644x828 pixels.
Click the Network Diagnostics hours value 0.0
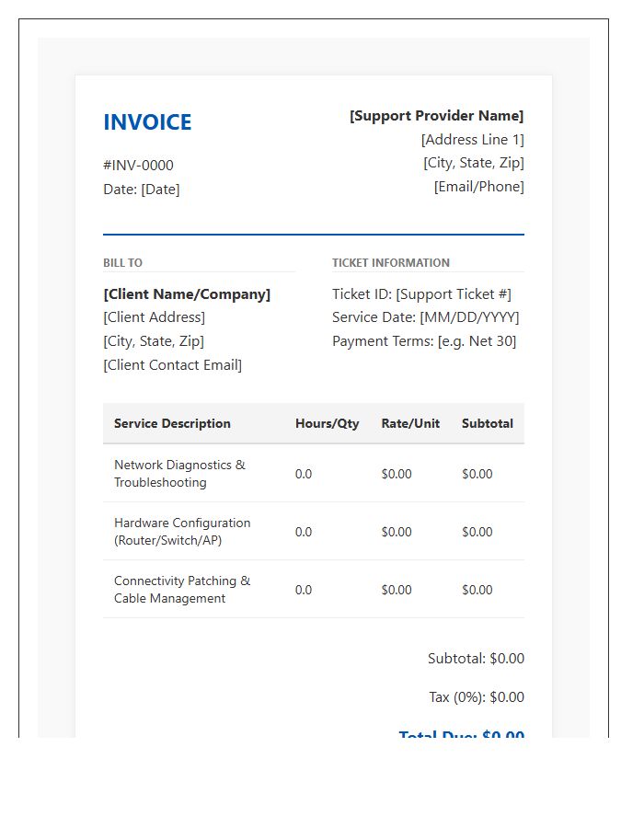(304, 474)
